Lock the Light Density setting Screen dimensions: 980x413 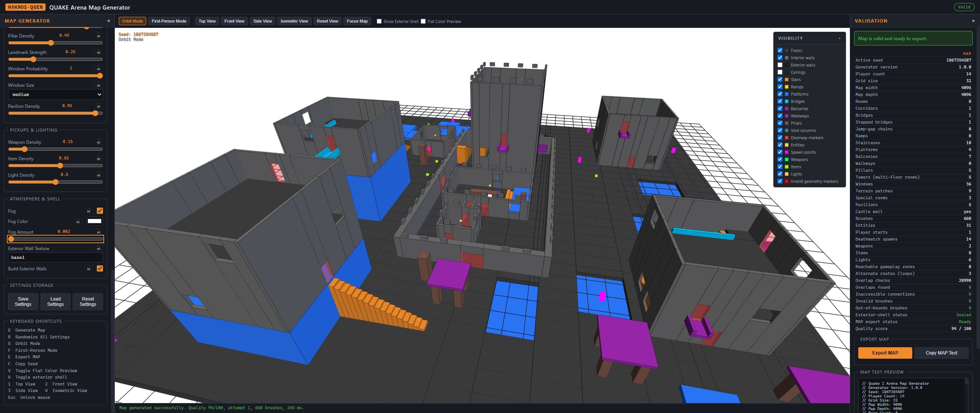click(x=98, y=175)
